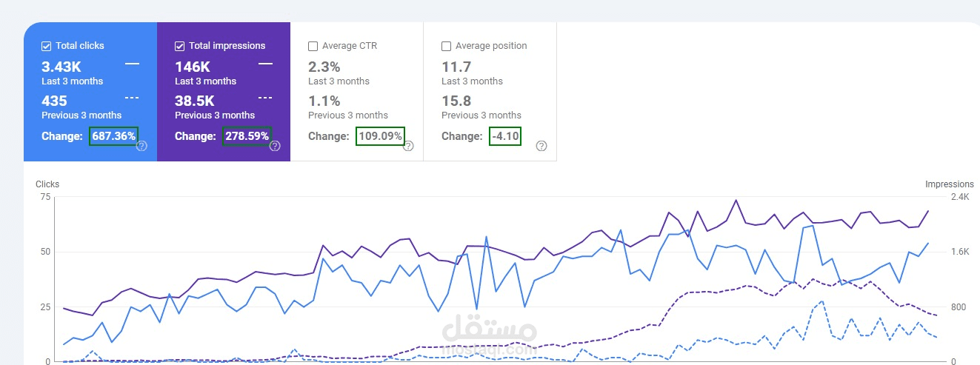Click the -4.10 change value
Viewport: 980px width, 365px height.
click(x=504, y=136)
